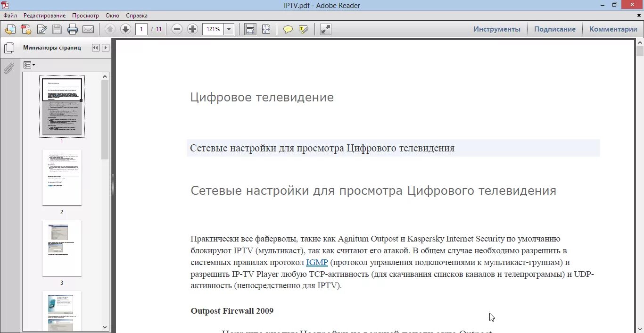This screenshot has width=644, height=333.
Task: Click the Open file icon in toolbar
Action: coord(10,29)
